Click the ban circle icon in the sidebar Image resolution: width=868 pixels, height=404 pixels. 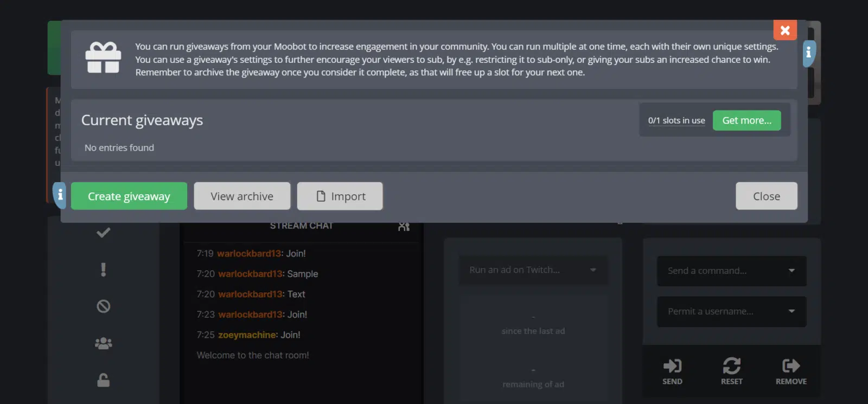pyautogui.click(x=103, y=306)
